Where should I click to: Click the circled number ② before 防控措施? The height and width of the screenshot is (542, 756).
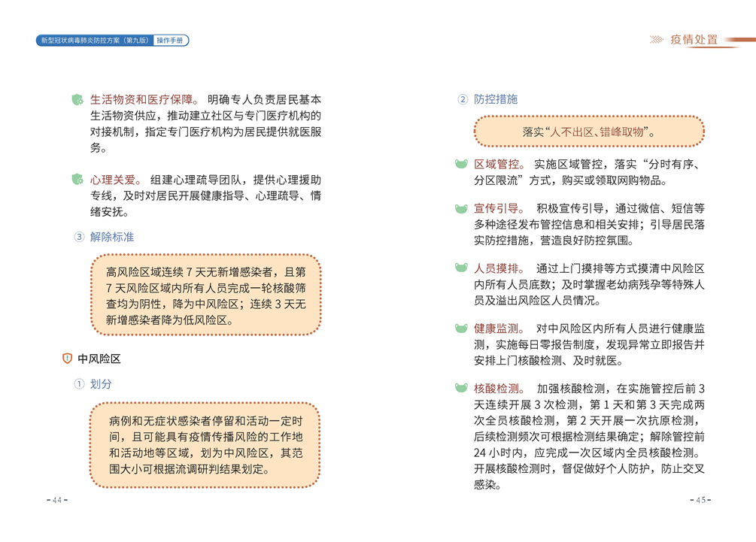[x=463, y=99]
